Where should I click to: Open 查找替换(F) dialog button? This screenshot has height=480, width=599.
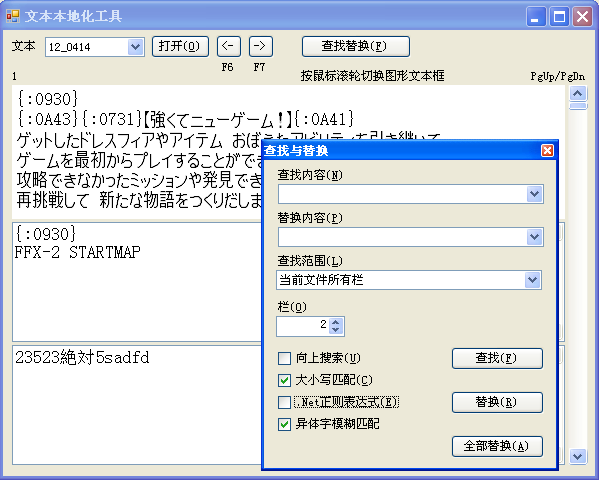coord(356,47)
